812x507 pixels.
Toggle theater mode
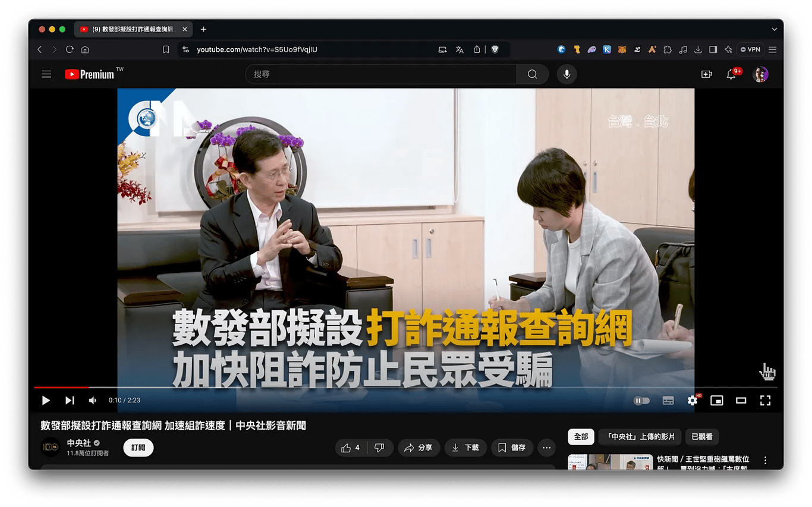[741, 401]
